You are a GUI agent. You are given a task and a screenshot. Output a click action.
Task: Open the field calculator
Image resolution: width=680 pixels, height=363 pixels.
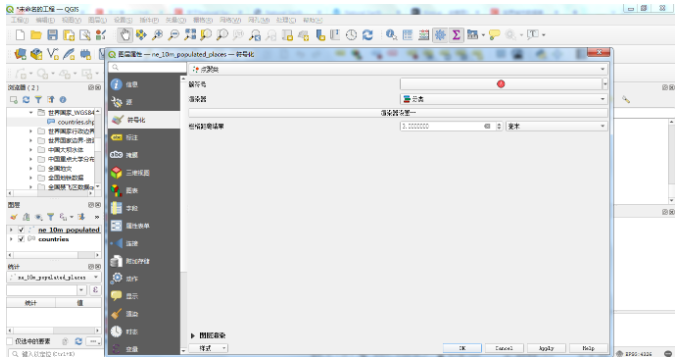424,35
